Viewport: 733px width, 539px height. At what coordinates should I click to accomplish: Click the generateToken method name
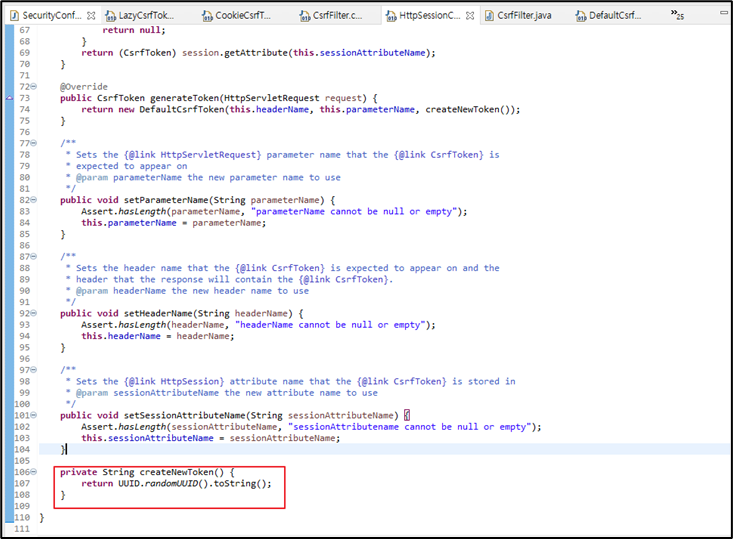coord(185,98)
